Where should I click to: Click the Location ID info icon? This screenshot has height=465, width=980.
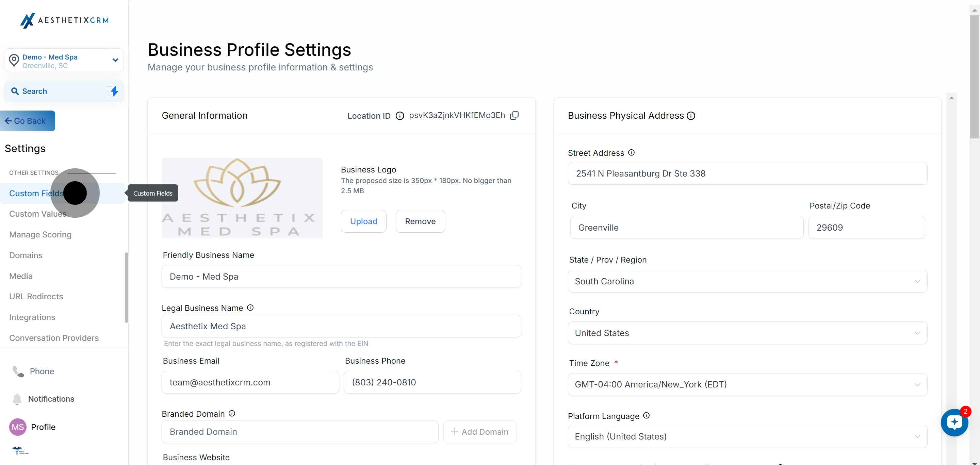tap(400, 116)
